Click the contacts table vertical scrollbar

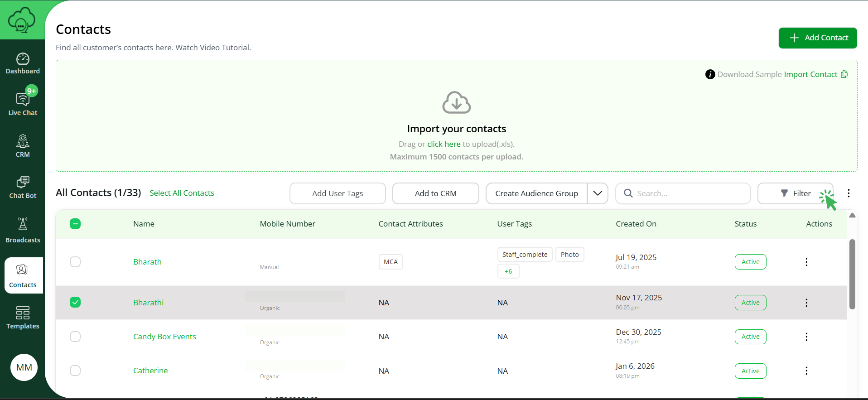click(852, 274)
